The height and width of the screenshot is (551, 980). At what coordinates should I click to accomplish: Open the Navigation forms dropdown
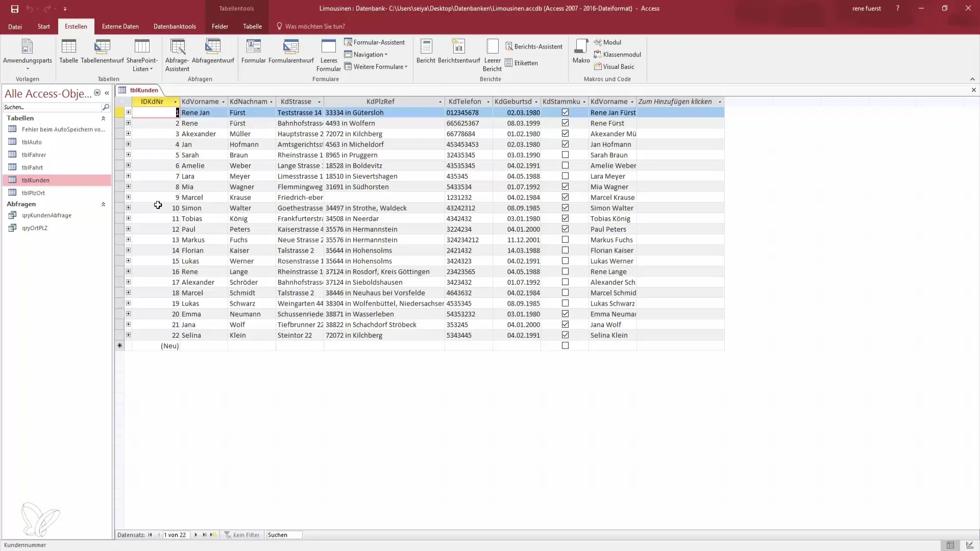(366, 55)
